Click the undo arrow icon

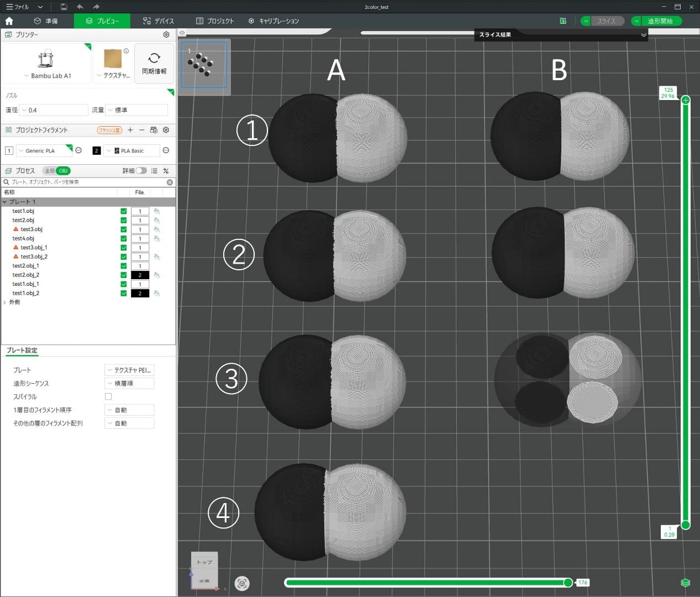point(80,7)
